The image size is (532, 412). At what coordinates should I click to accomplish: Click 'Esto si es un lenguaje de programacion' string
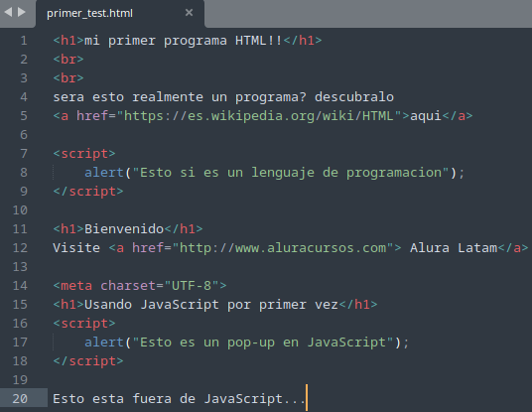pyautogui.click(x=291, y=173)
